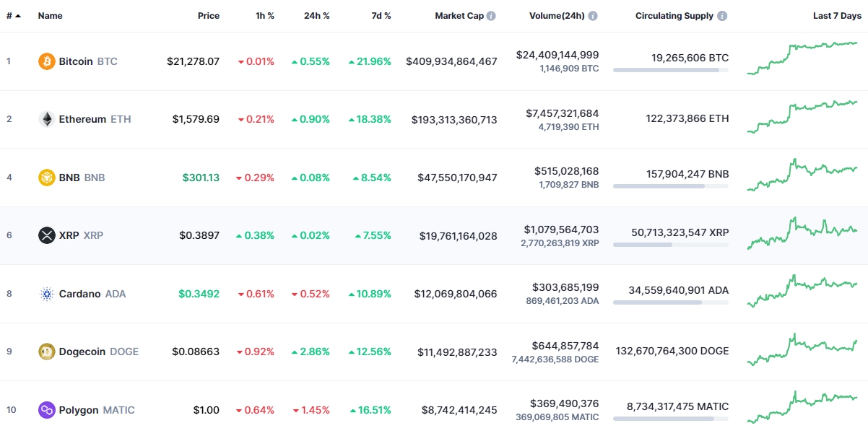The width and height of the screenshot is (868, 436).
Task: Click Dogecoin price $0.08663
Action: click(196, 352)
